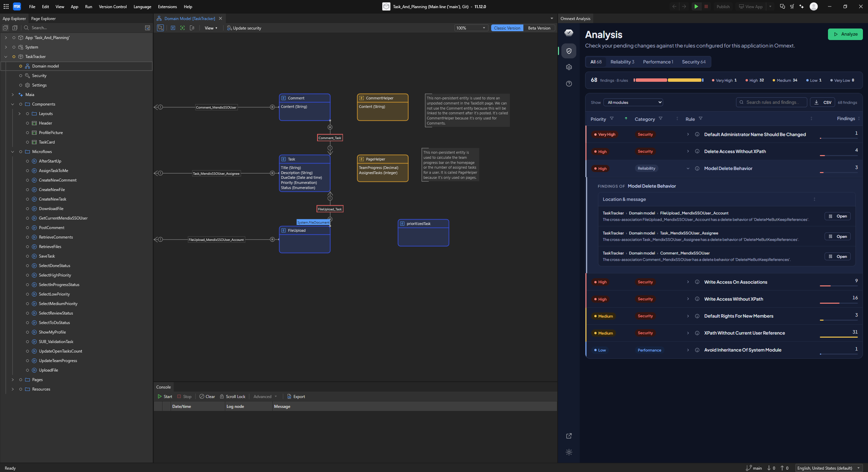Select the Task entity in domain model

[305, 173]
